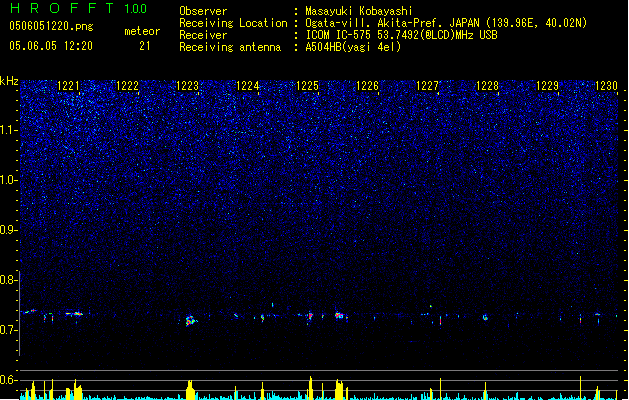
Task: Click the 1230 time axis marker
Action: tap(606, 86)
